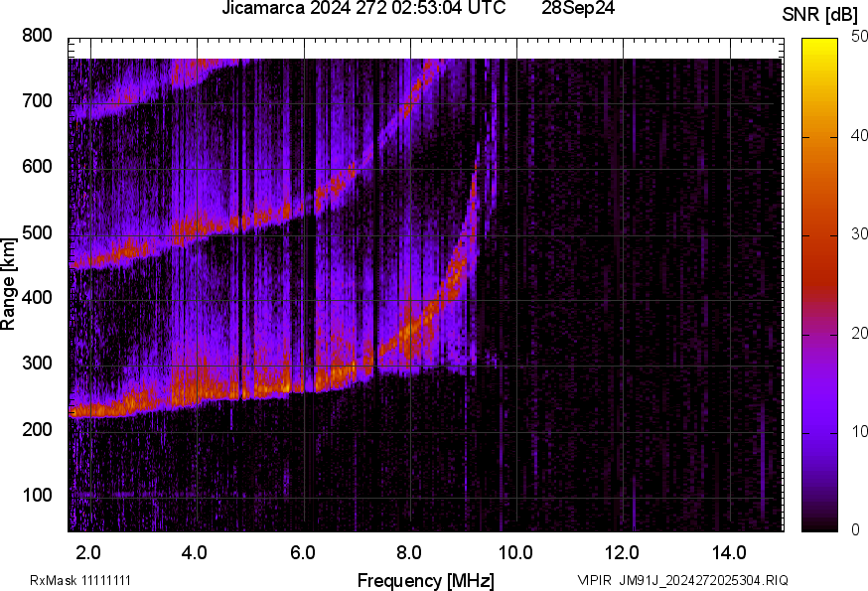Click the 28Sep24 date label

577,9
